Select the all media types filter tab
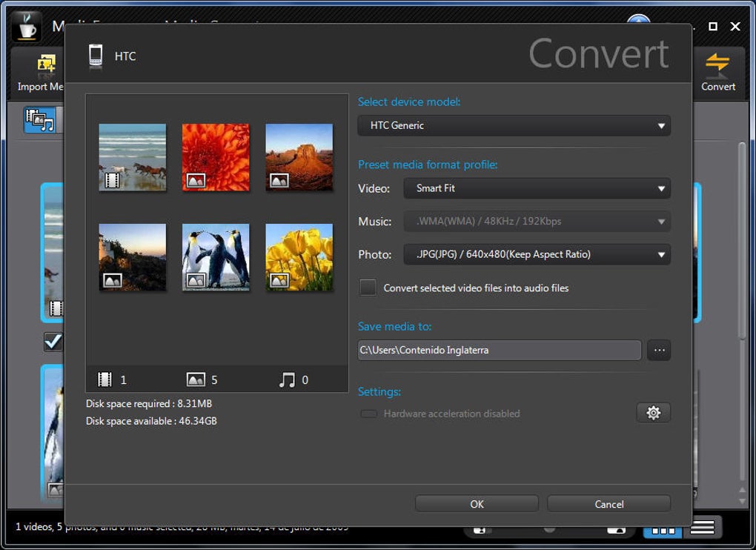Screen dimensions: 756x550 (40, 119)
